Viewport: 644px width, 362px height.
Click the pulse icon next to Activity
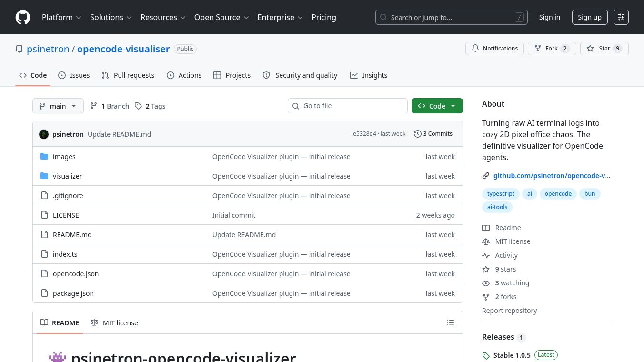coord(486,255)
